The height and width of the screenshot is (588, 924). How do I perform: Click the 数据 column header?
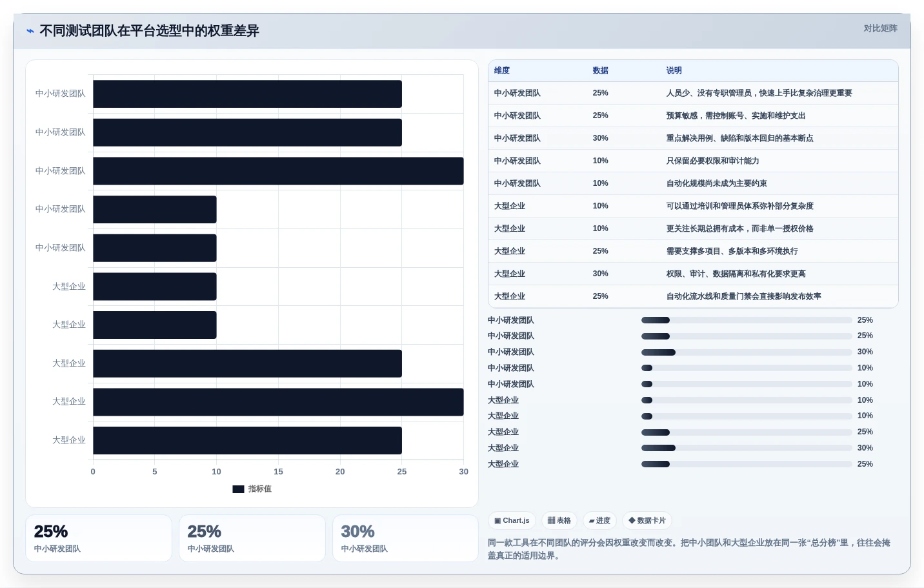[x=601, y=71]
